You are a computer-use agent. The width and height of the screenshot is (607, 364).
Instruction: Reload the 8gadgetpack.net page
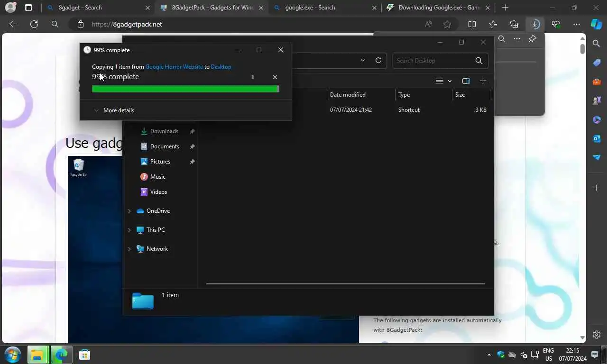click(34, 24)
